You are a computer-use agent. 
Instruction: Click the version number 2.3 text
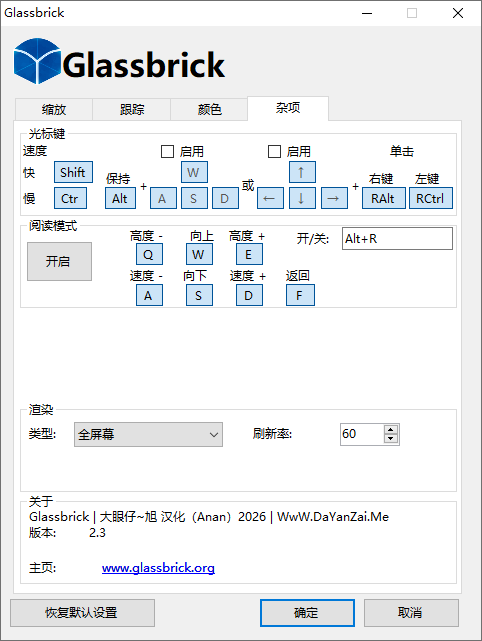[x=97, y=533]
